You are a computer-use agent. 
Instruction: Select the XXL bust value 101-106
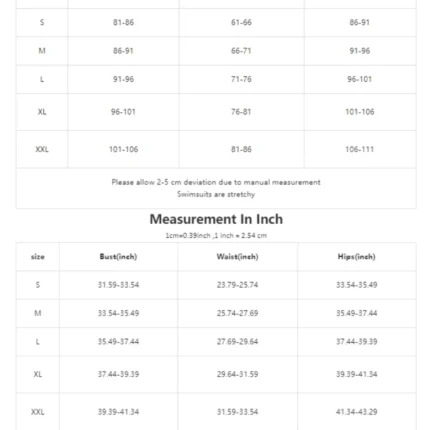point(123,149)
